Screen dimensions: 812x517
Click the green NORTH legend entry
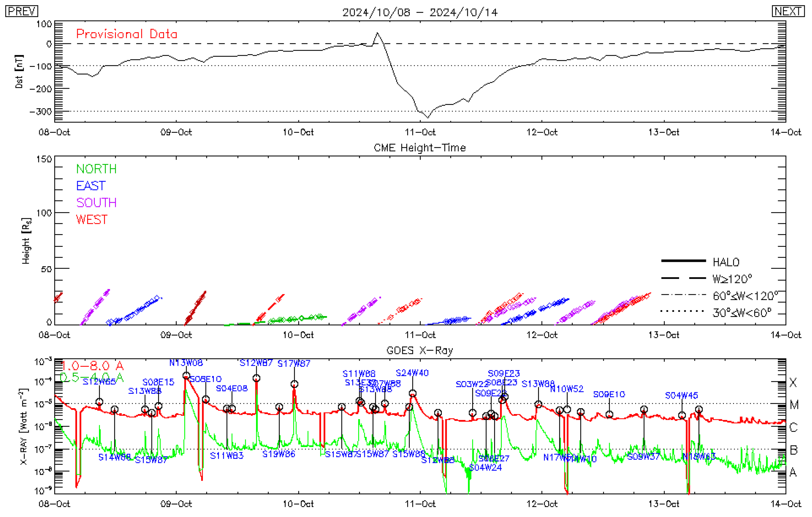(96, 169)
